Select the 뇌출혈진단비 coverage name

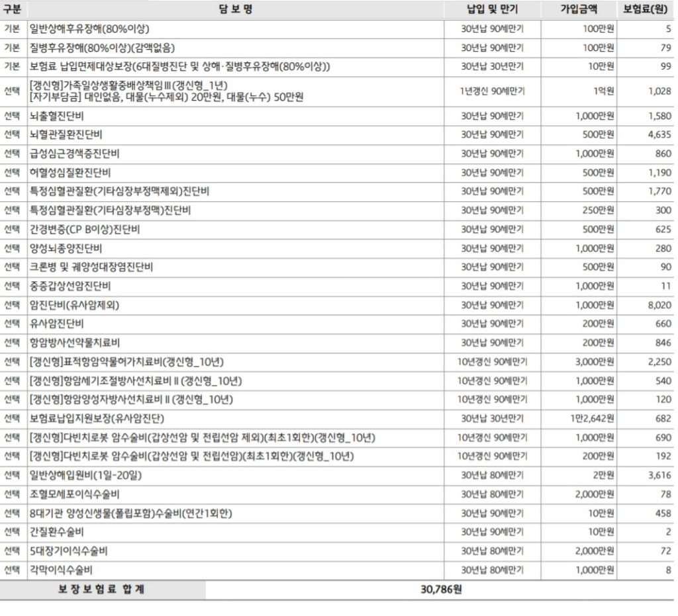point(57,116)
